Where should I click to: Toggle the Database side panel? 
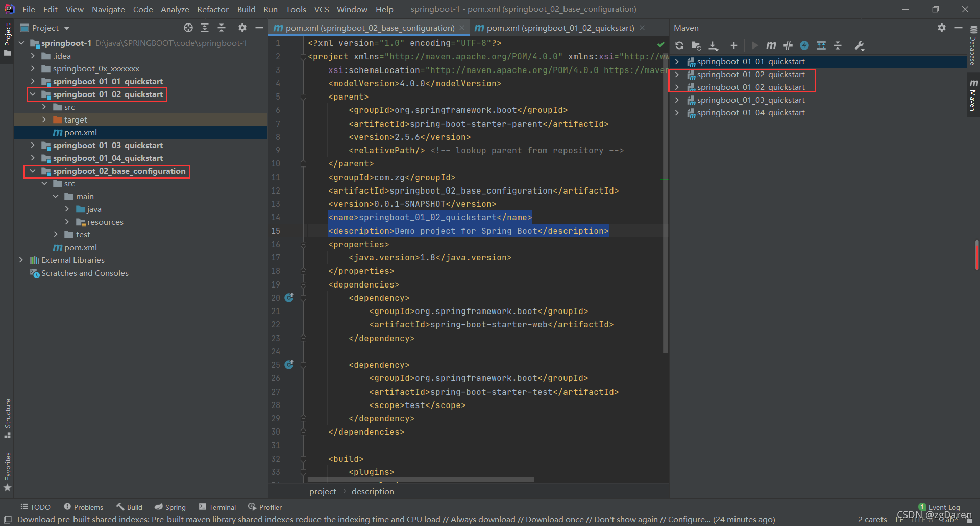point(973,45)
